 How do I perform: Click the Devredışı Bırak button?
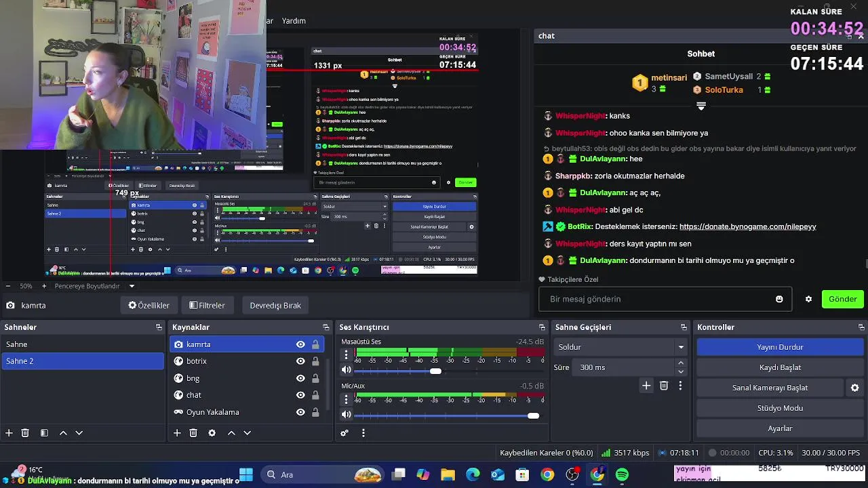[275, 305]
